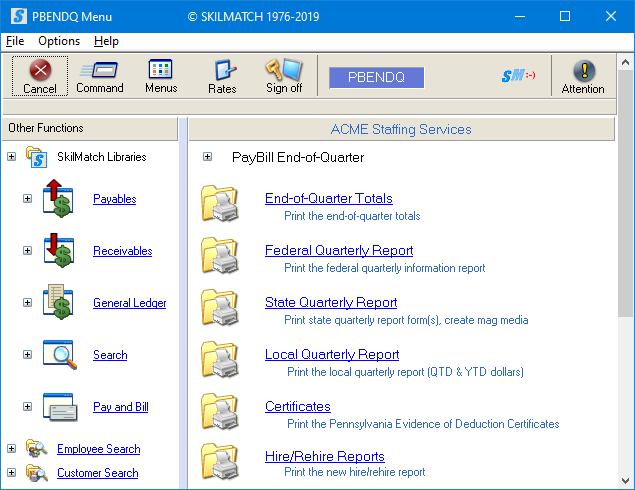Click the Hire/Rehire Reports folder icon
The height and width of the screenshot is (490, 635).
[220, 462]
